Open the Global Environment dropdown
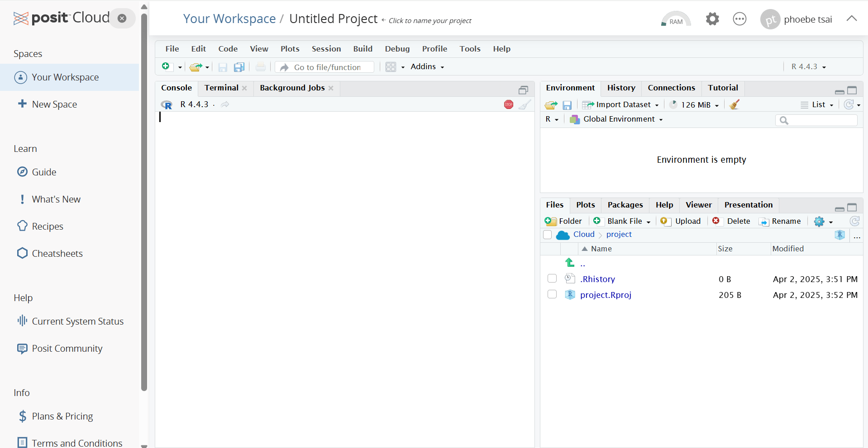The width and height of the screenshot is (868, 448). (x=616, y=119)
